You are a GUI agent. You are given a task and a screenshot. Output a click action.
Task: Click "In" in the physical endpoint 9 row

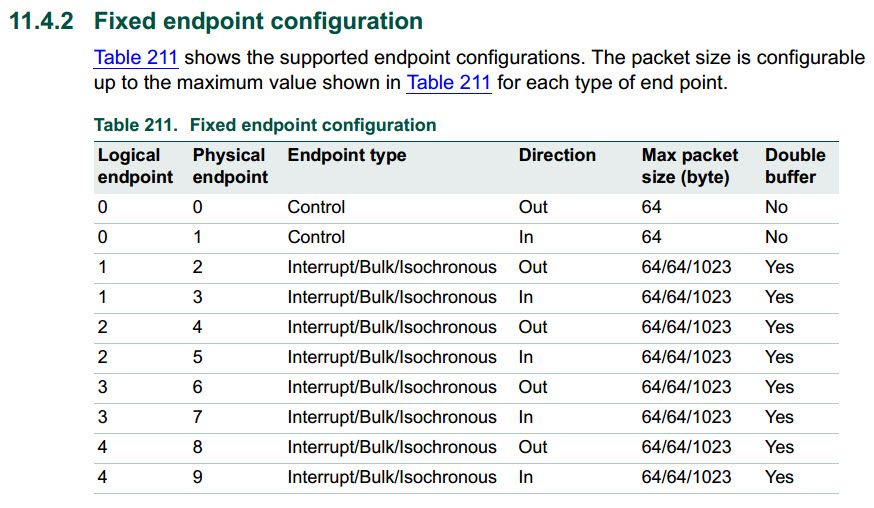[526, 477]
